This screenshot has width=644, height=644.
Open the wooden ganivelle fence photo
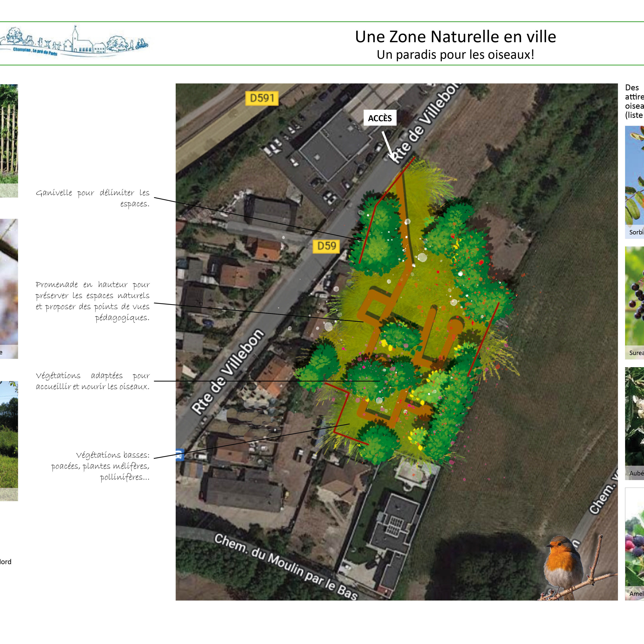[x=9, y=140]
